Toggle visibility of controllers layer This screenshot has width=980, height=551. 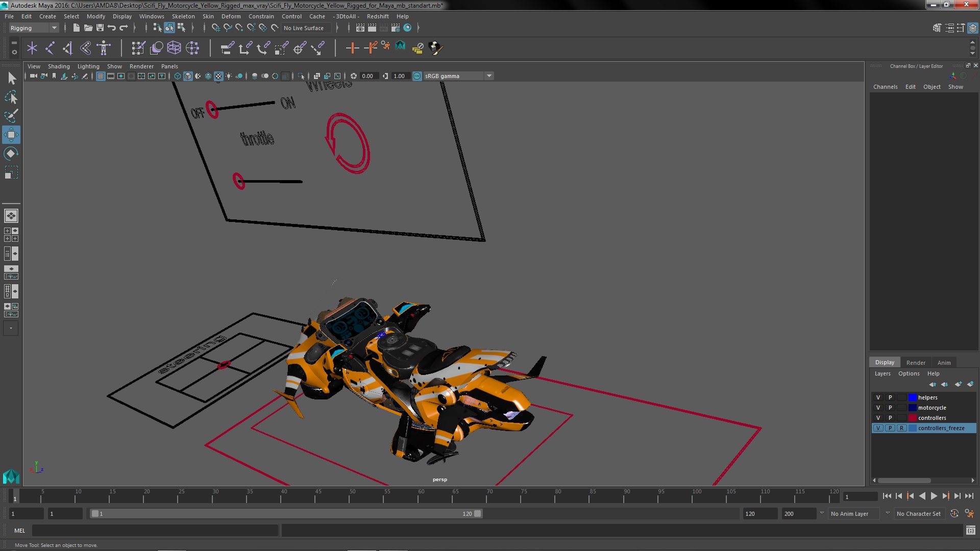[878, 418]
